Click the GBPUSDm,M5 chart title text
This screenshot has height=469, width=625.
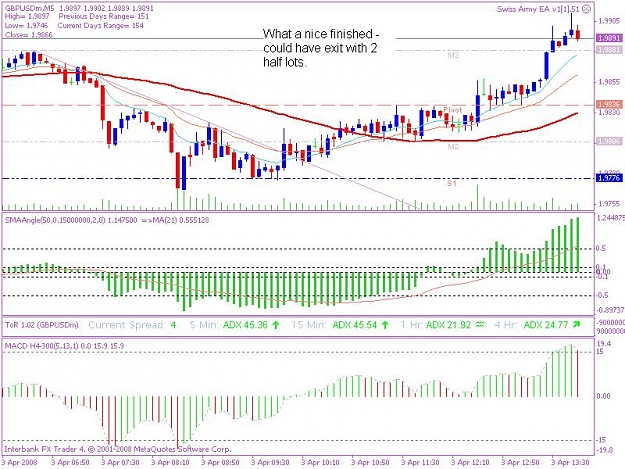29,8
